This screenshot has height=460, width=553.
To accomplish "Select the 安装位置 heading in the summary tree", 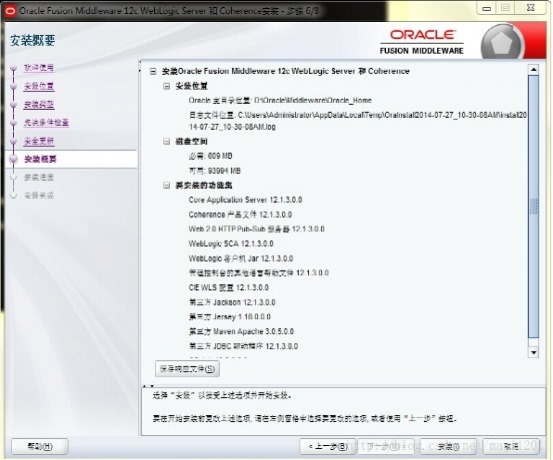I will click(192, 86).
